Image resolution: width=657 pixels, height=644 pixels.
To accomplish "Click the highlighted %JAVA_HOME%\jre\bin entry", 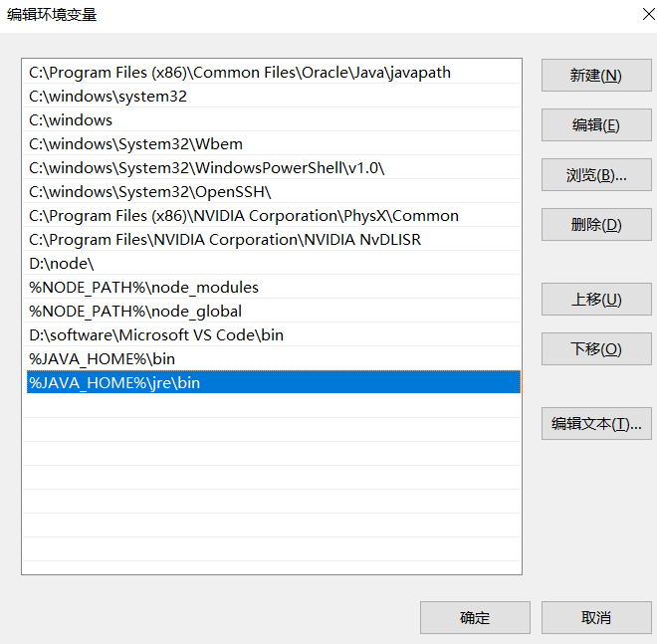I will (273, 382).
